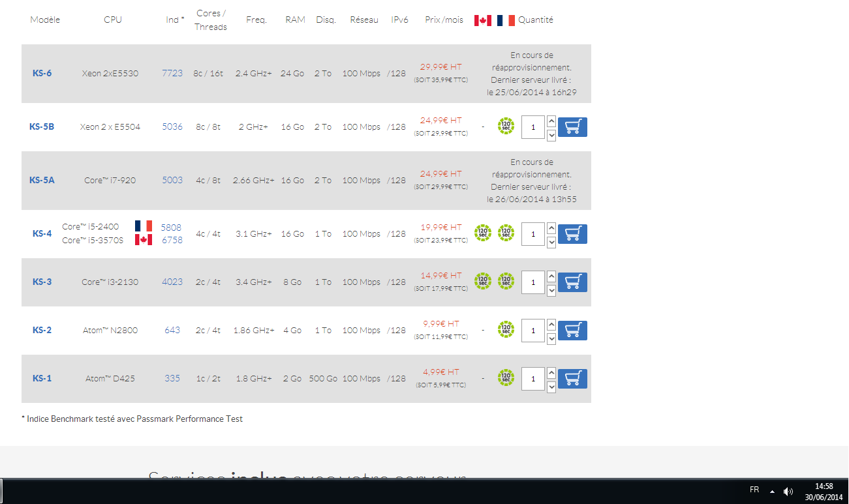Image resolution: width=849 pixels, height=504 pixels.
Task: Open benchmark index 7723 link
Action: 172,73
